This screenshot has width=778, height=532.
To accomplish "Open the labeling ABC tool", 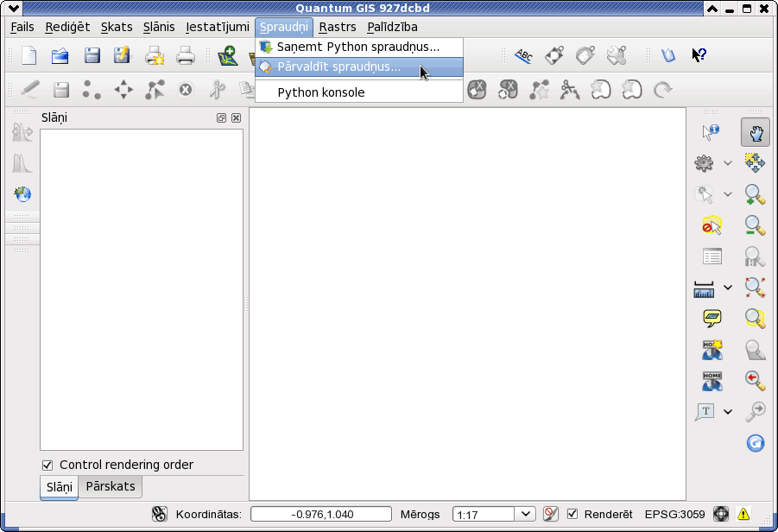I will (524, 55).
